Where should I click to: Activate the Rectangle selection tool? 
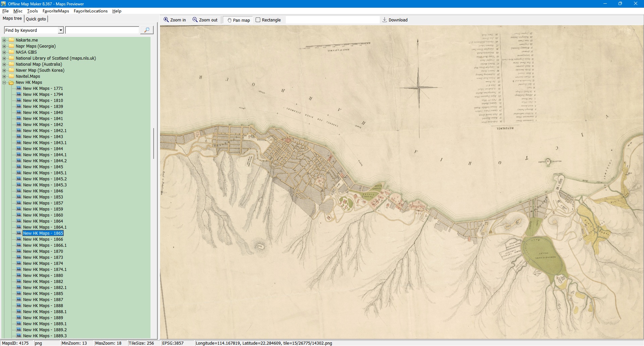258,20
